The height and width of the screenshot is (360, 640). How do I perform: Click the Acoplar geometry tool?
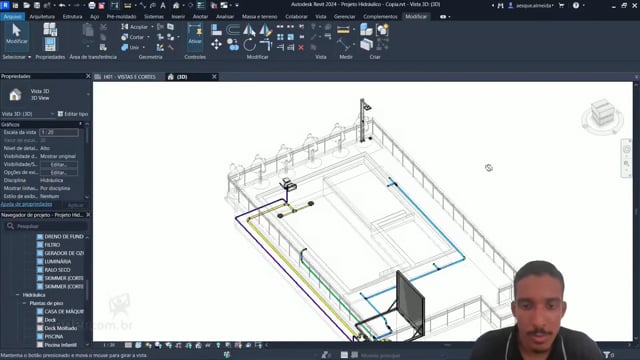coord(135,27)
